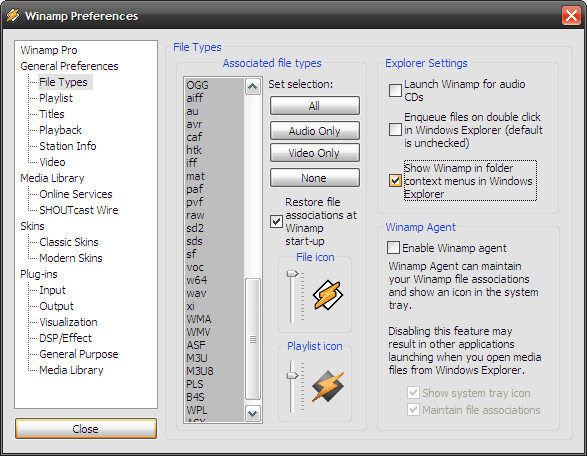Open DSP/Effect plug-in settings

66,338
